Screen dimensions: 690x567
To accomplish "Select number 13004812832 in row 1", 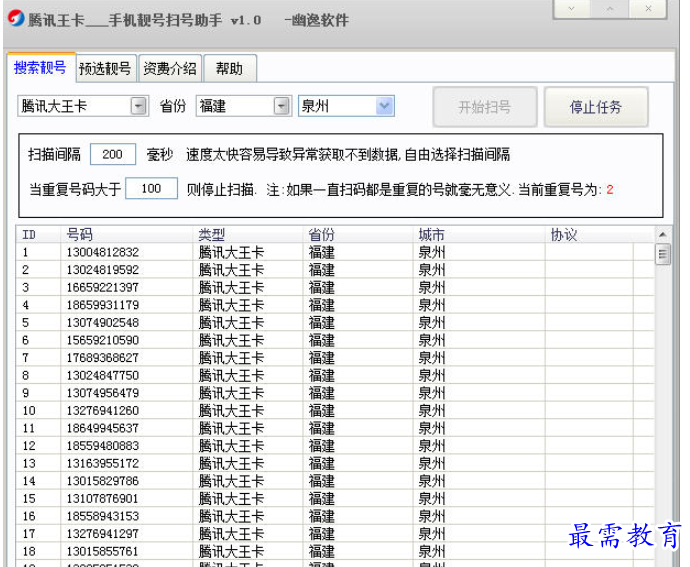I will pyautogui.click(x=103, y=252).
